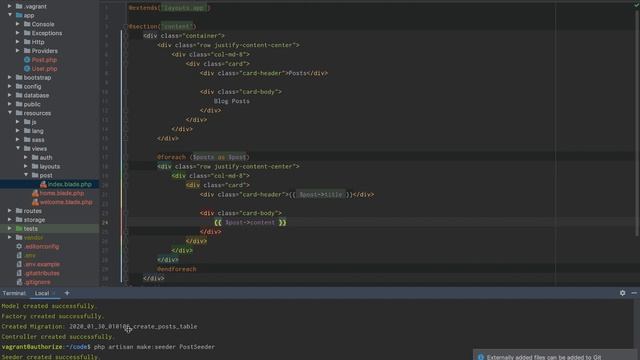Select the js folder
This screenshot has height=360, width=640.
click(34, 122)
